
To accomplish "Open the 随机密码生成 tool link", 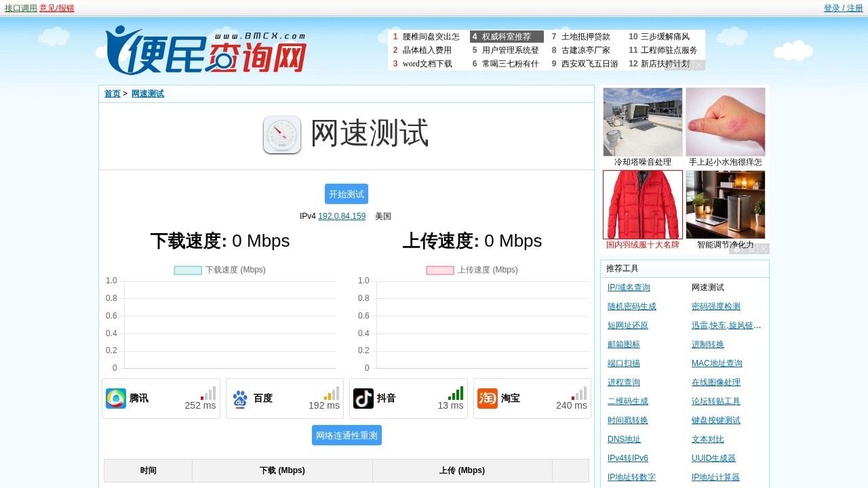I will point(632,306).
